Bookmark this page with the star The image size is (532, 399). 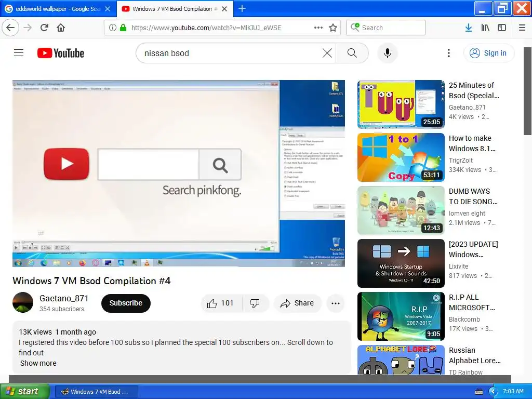tap(333, 28)
